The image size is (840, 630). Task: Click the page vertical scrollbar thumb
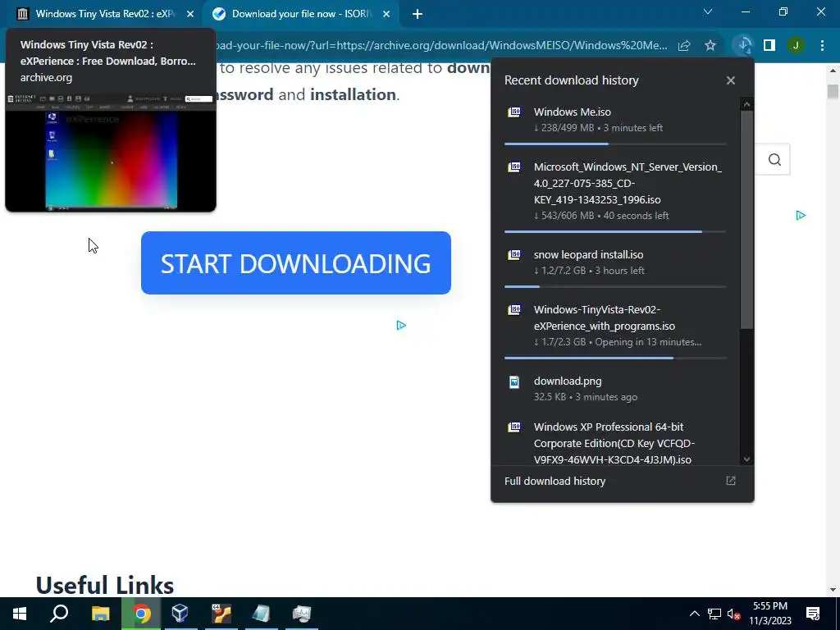tap(833, 91)
